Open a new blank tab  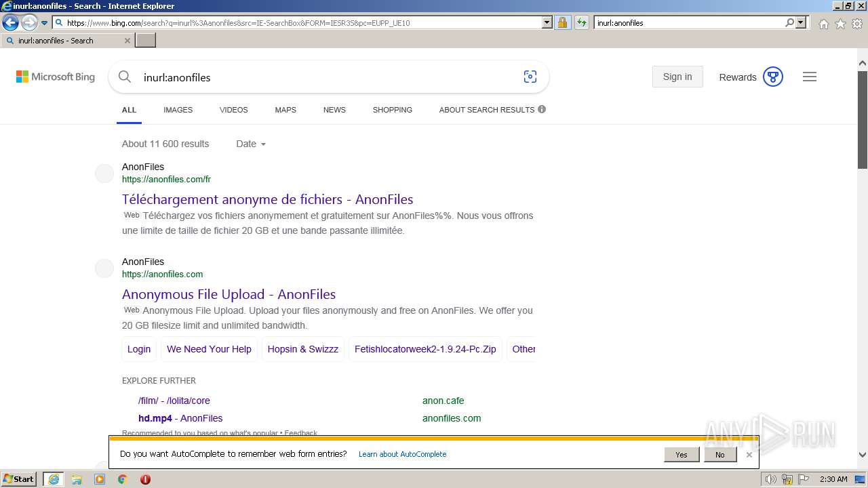tap(146, 40)
